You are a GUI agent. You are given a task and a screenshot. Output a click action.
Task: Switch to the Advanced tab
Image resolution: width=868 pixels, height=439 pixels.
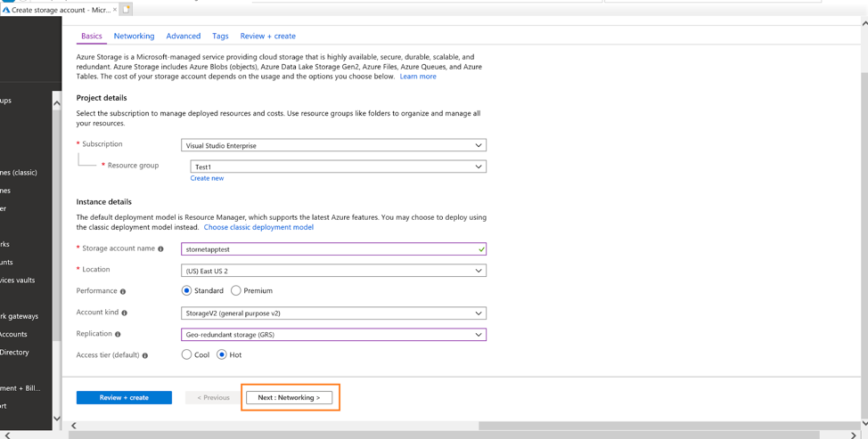pos(183,37)
